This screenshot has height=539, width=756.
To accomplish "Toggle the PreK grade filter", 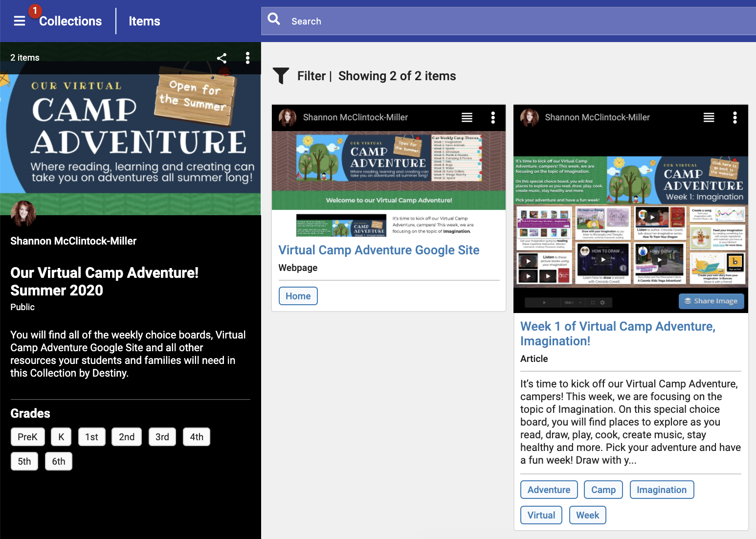I will [27, 437].
